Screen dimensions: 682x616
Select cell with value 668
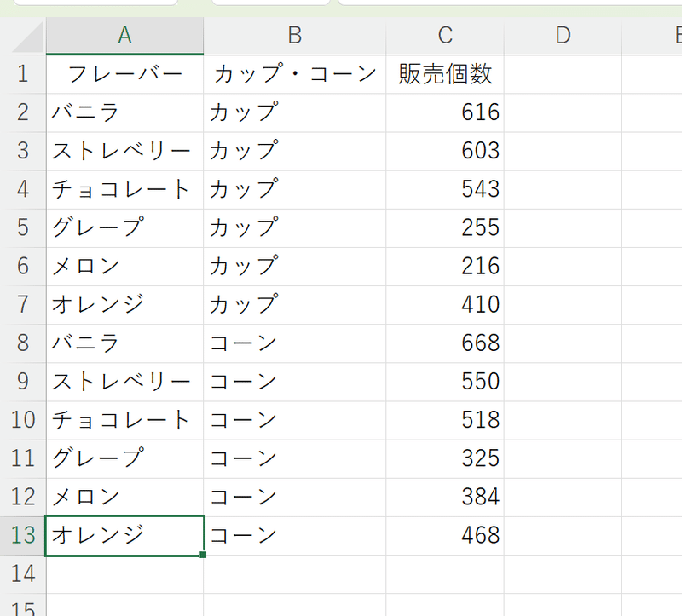point(445,343)
